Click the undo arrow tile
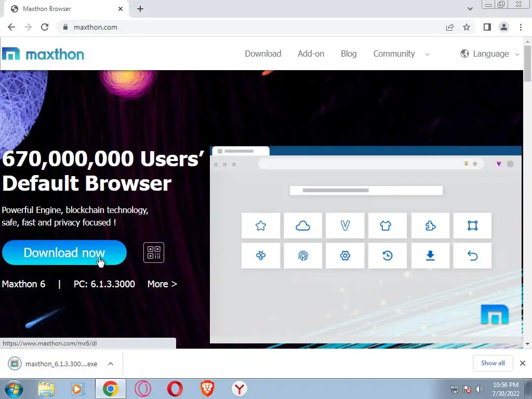 472,256
